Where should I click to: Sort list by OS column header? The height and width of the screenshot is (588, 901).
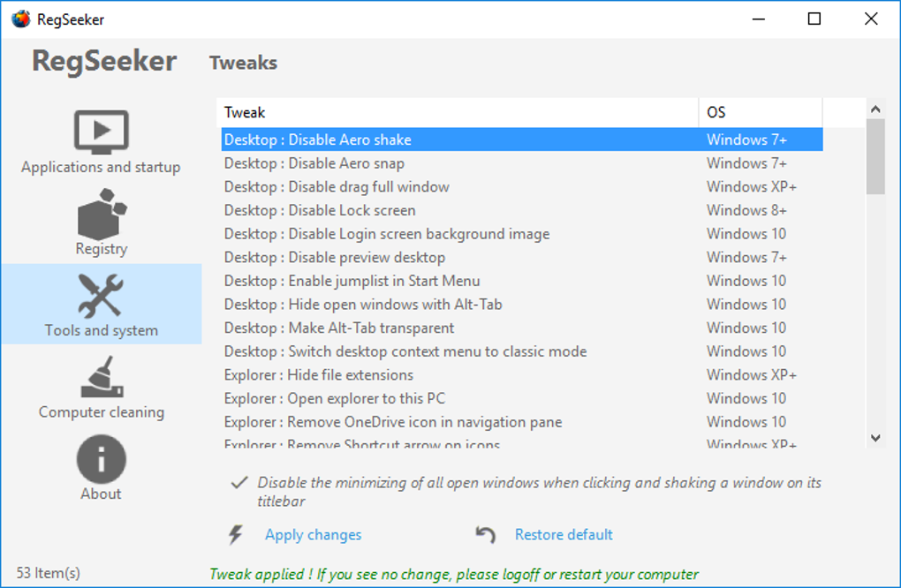tap(760, 112)
